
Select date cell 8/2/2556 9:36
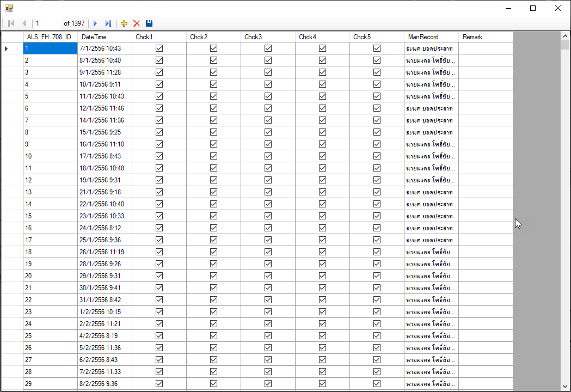pyautogui.click(x=105, y=384)
